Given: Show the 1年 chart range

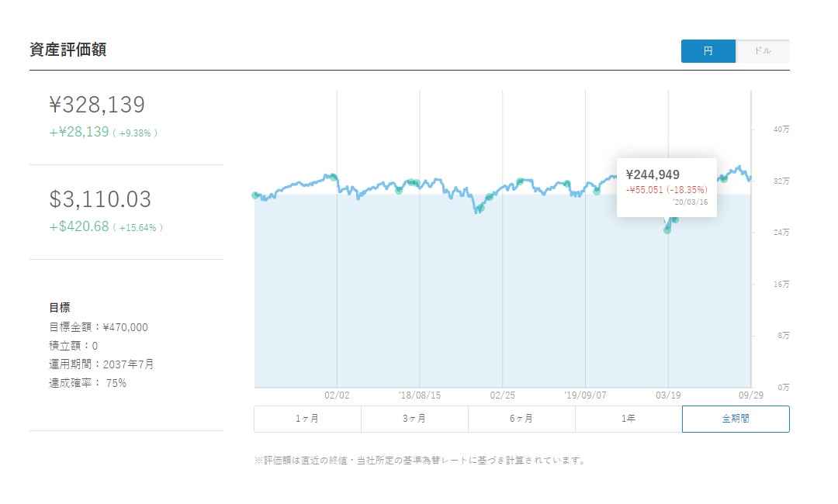Looking at the screenshot, I should [x=628, y=419].
